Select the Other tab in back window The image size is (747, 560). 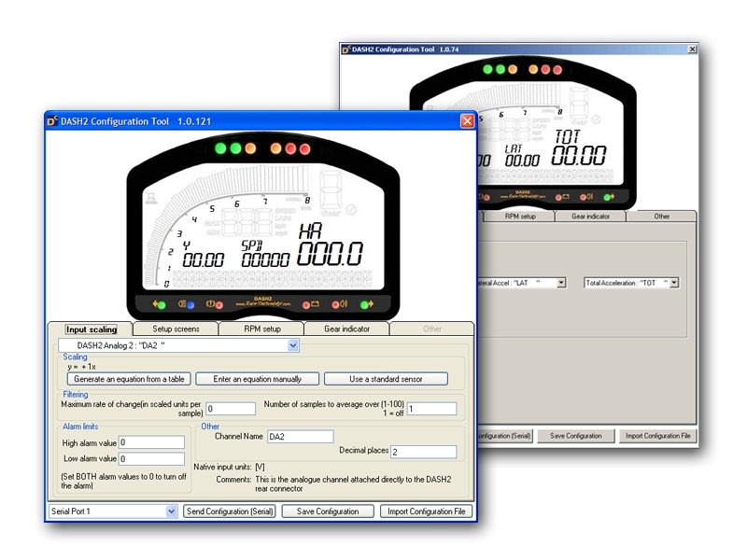click(x=661, y=217)
